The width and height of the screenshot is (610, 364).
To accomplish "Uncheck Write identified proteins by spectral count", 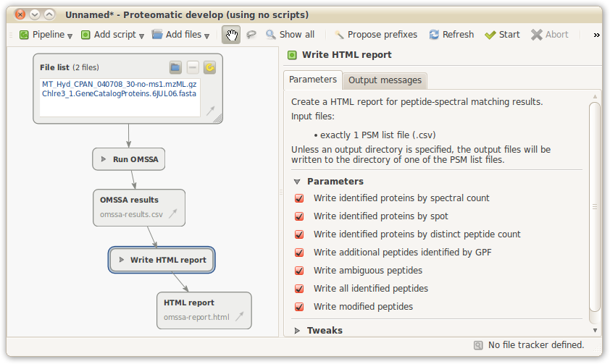I will coord(299,198).
